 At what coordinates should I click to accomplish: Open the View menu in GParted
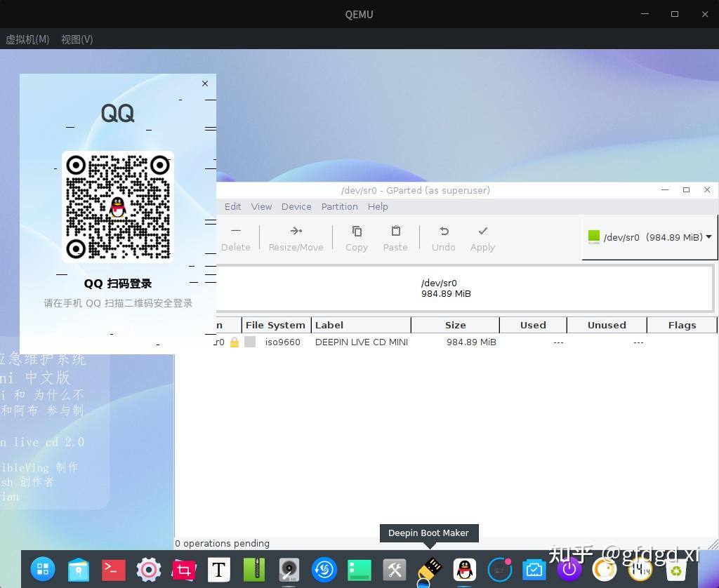pyautogui.click(x=261, y=206)
